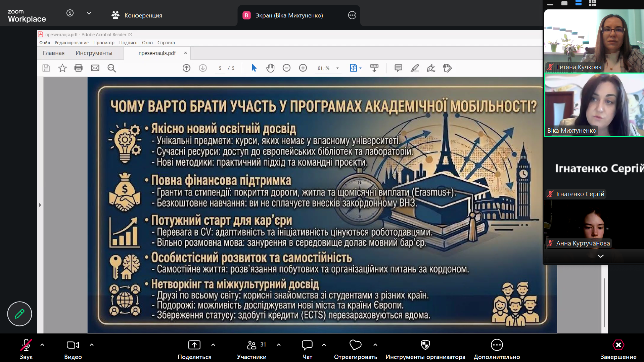Screen dimensions: 644x362
Task: Switch to the Инструменты tab
Action: click(94, 53)
